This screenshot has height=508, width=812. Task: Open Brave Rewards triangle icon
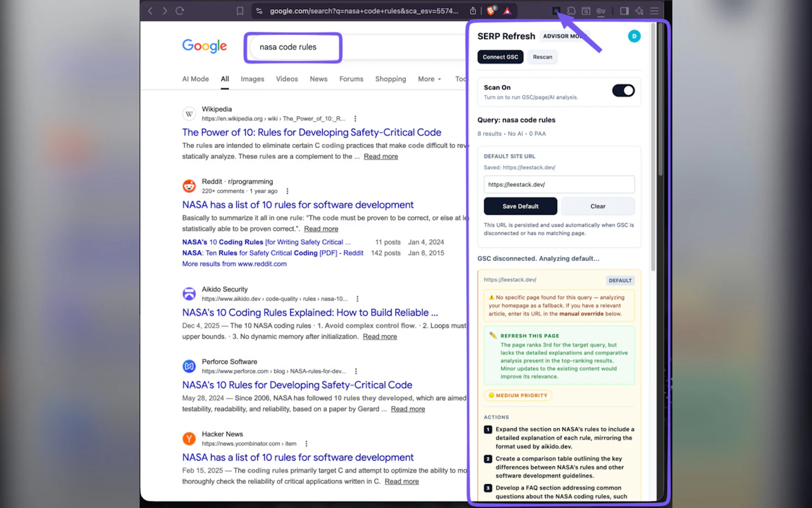(507, 11)
